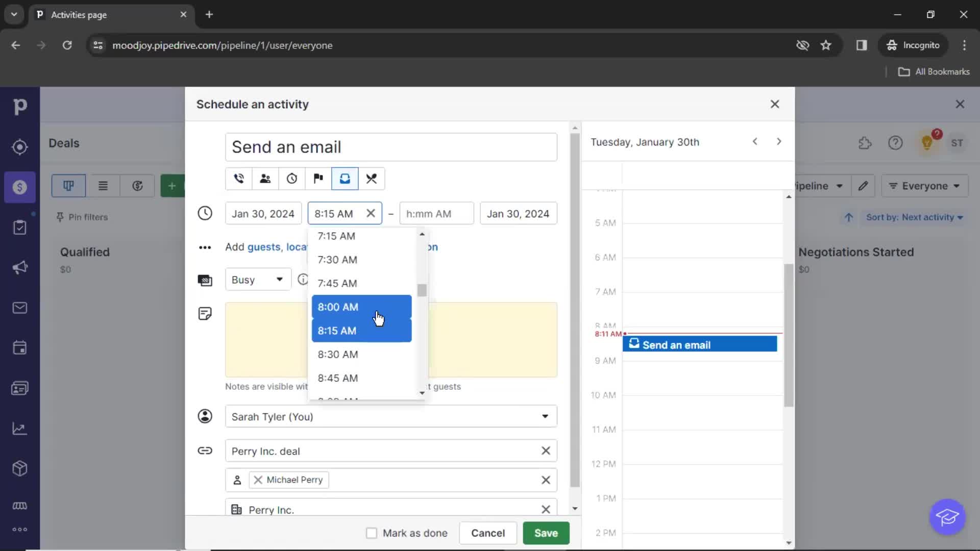Clear the Perry Inc. deal link
980x551 pixels.
[546, 451]
